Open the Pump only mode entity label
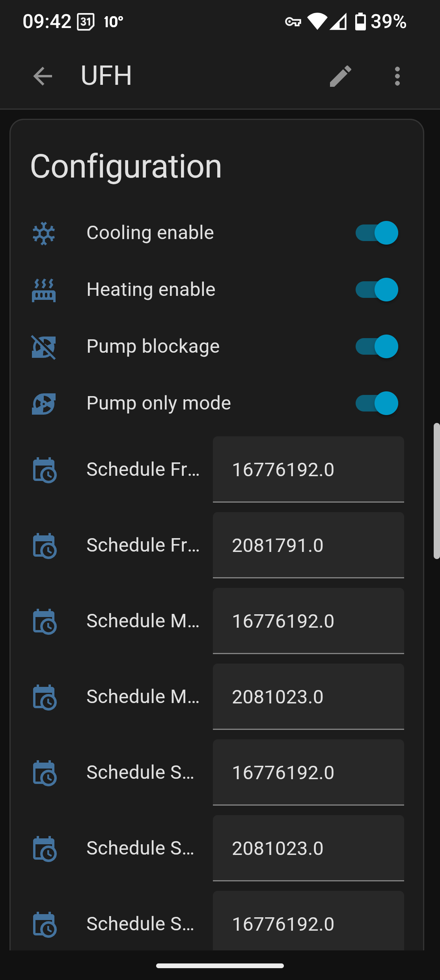Screen dimensions: 440x980 tap(158, 403)
